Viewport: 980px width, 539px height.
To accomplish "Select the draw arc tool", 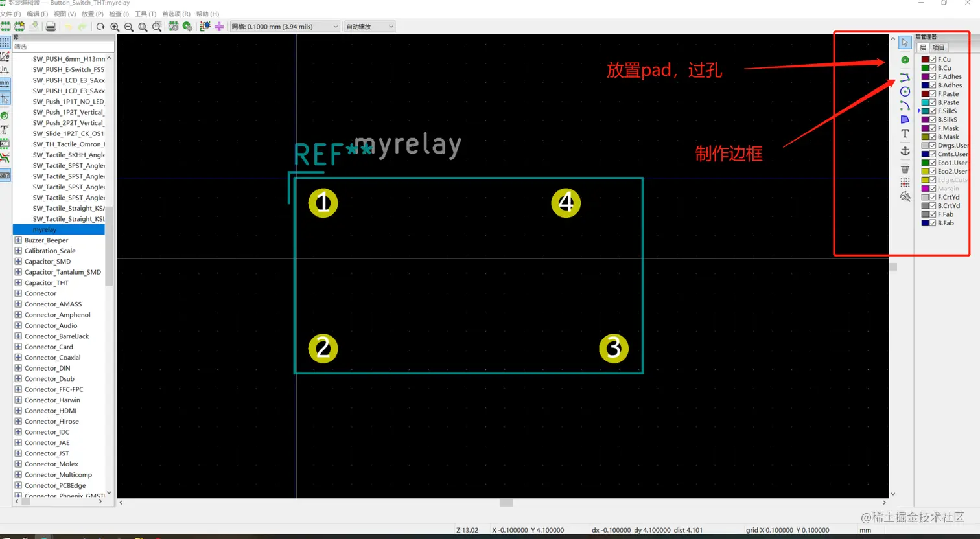I will pyautogui.click(x=905, y=106).
